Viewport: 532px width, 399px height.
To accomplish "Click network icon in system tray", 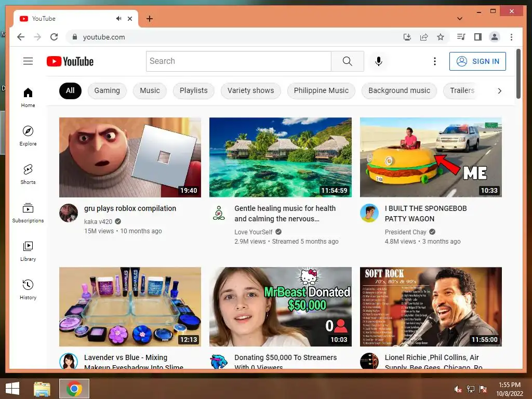I will (x=471, y=389).
